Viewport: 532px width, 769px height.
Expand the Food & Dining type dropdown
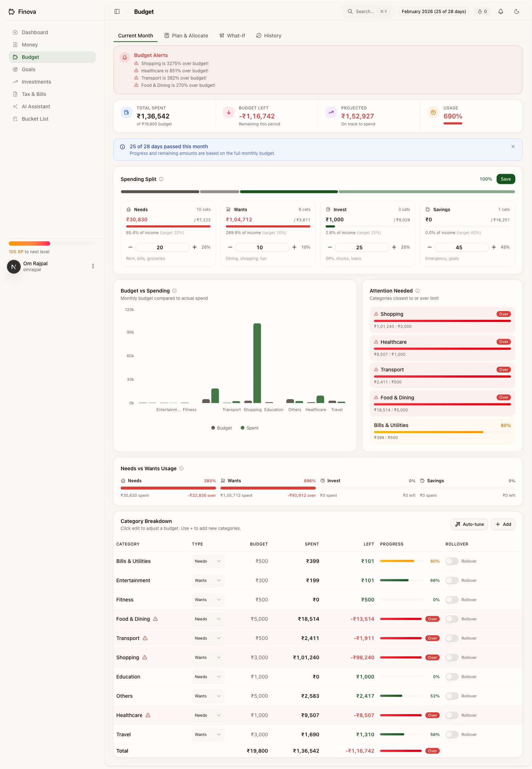click(x=208, y=619)
